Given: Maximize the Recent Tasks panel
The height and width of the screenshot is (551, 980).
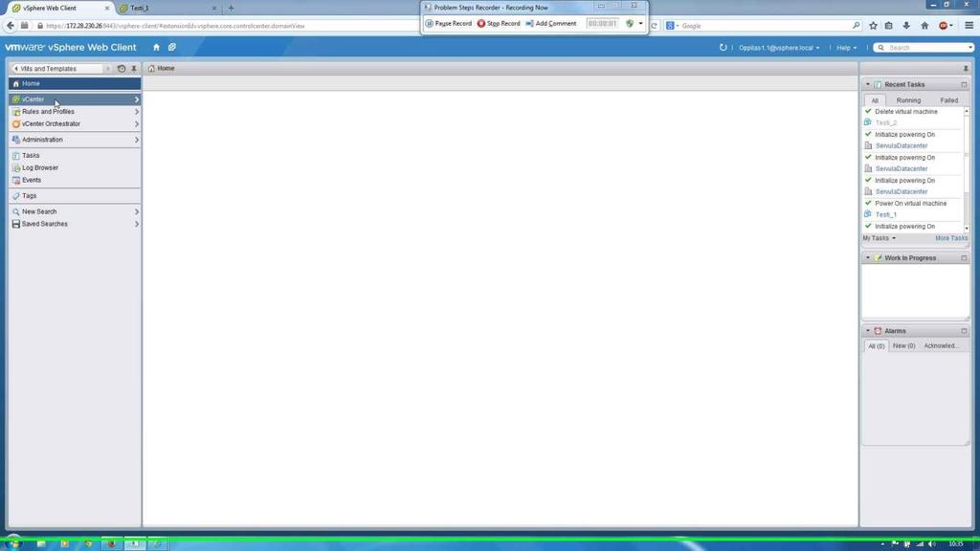Looking at the screenshot, I should point(964,84).
